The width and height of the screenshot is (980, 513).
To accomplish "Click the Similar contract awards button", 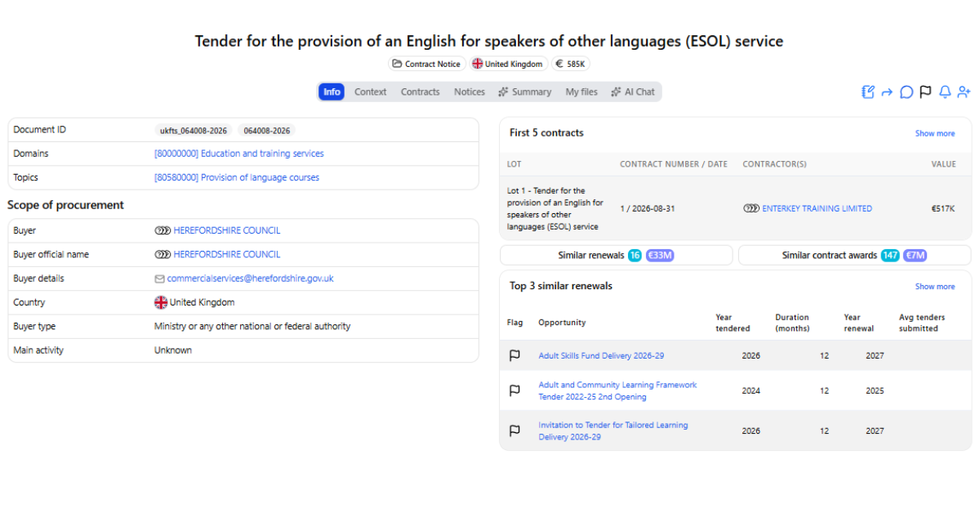I will [x=854, y=256].
